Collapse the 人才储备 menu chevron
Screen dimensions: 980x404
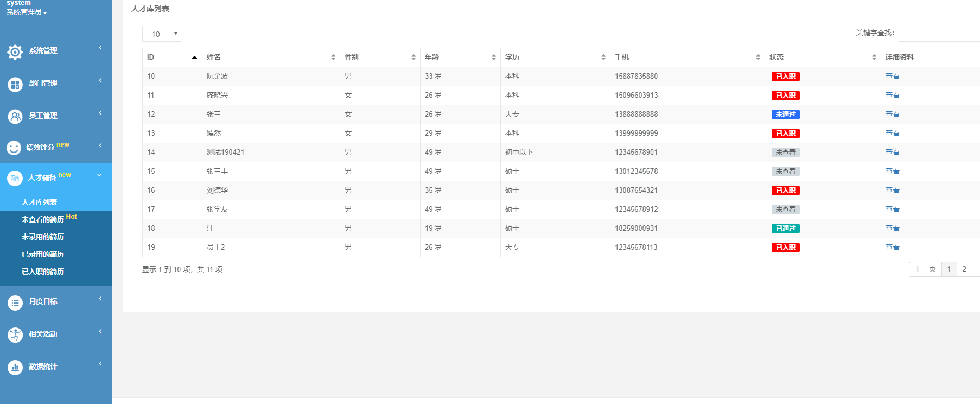point(99,175)
